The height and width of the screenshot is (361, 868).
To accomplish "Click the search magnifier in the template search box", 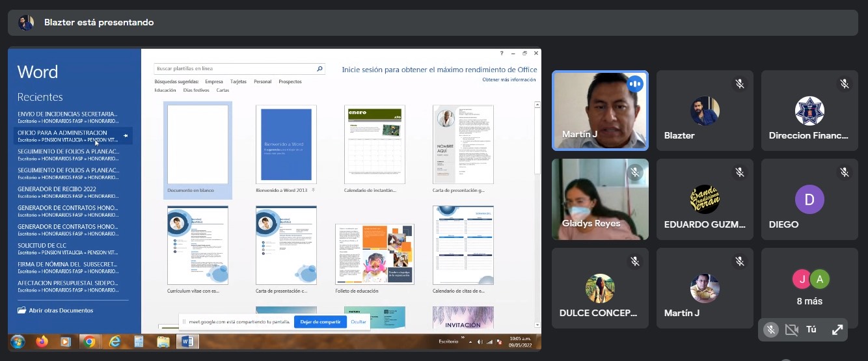I will coord(319,68).
